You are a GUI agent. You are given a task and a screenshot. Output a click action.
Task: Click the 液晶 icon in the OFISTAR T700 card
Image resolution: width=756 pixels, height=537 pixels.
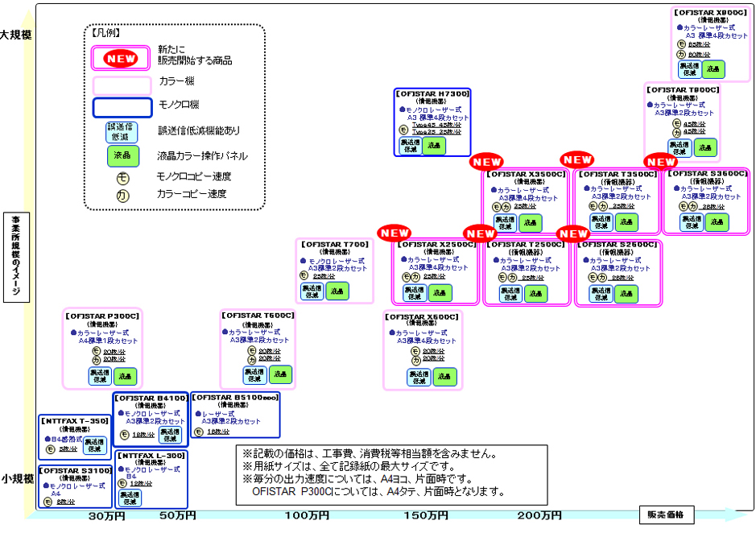click(337, 291)
